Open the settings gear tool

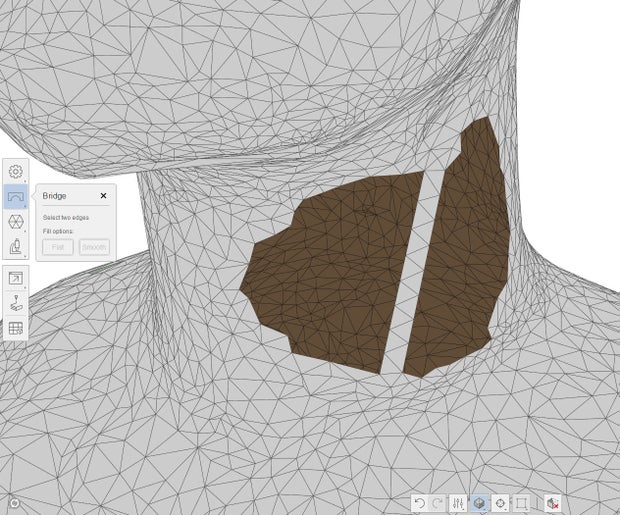pyautogui.click(x=16, y=171)
